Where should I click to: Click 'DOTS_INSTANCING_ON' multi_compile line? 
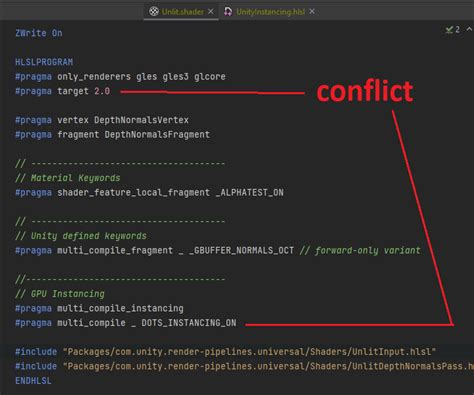[126, 323]
